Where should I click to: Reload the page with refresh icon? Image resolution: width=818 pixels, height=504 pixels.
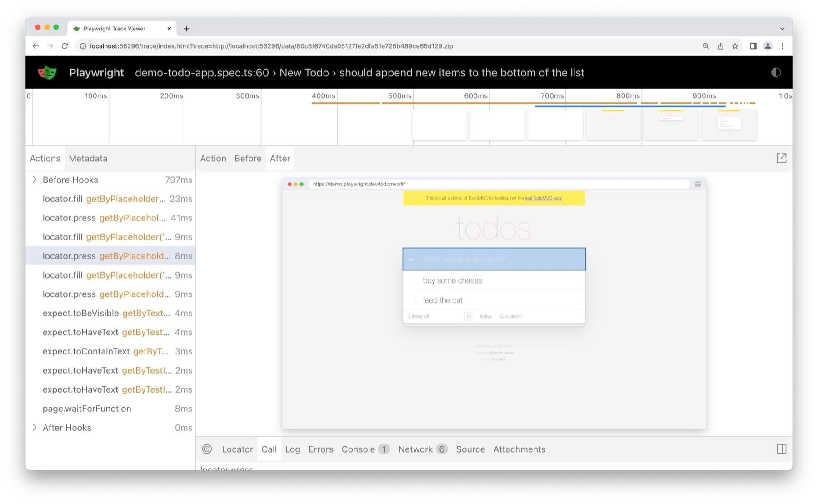click(65, 46)
